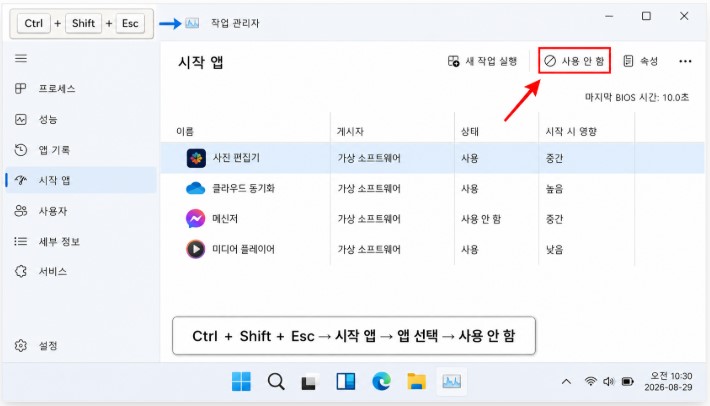Image resolution: width=710 pixels, height=406 pixels.
Task: Open 속성 for selected app
Action: [641, 61]
